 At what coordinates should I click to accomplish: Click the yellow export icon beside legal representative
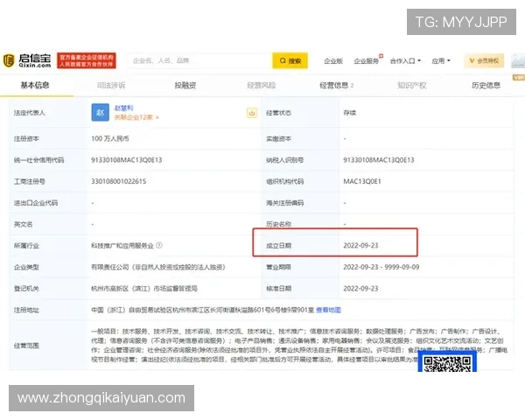(252, 113)
